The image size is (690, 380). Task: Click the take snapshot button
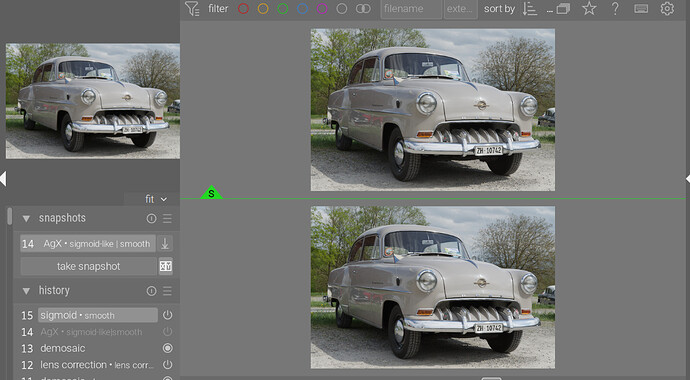tap(88, 266)
